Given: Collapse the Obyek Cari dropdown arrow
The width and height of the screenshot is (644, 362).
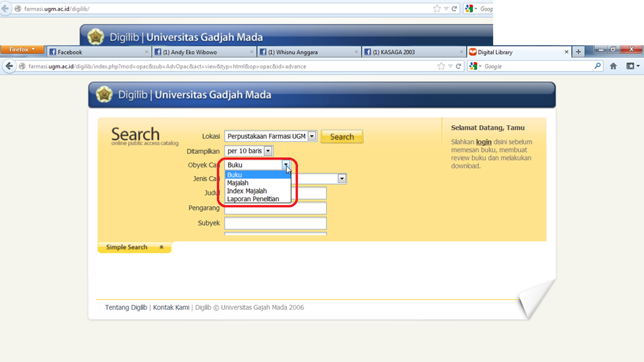Looking at the screenshot, I should 286,165.
